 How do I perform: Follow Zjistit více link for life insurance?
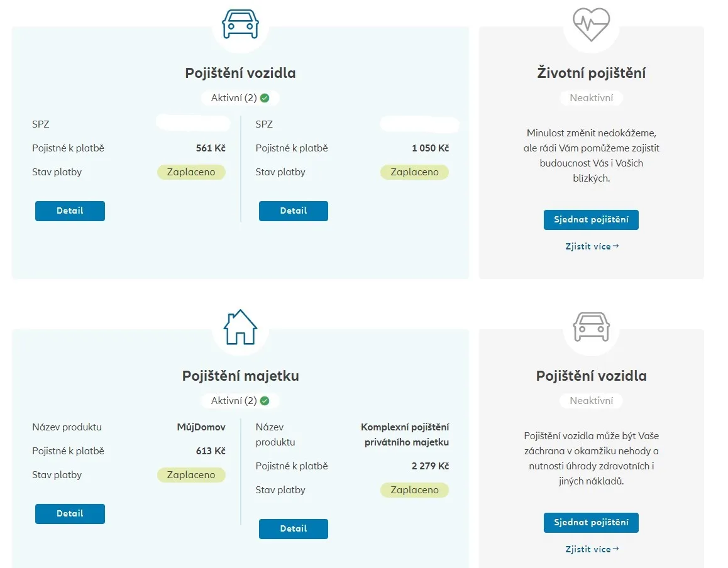tap(588, 247)
